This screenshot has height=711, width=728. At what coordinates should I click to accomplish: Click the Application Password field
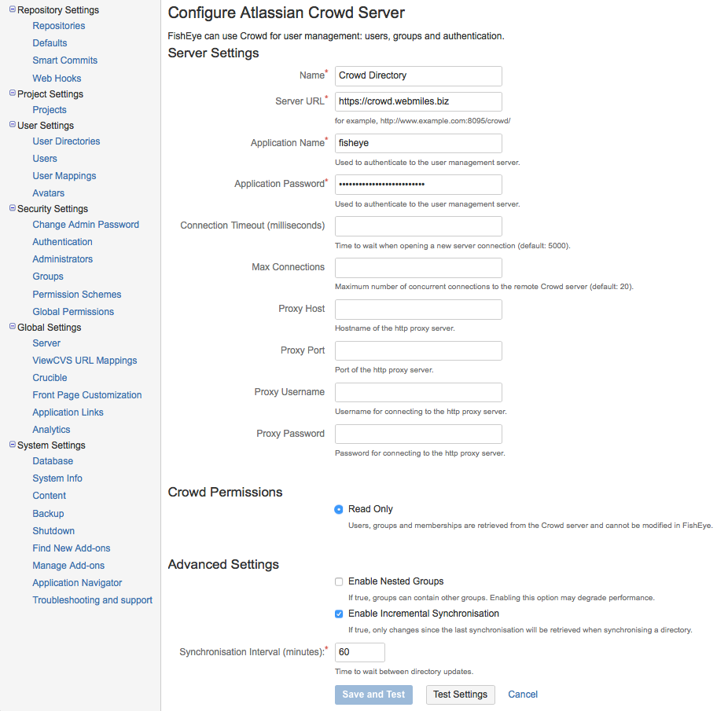418,185
